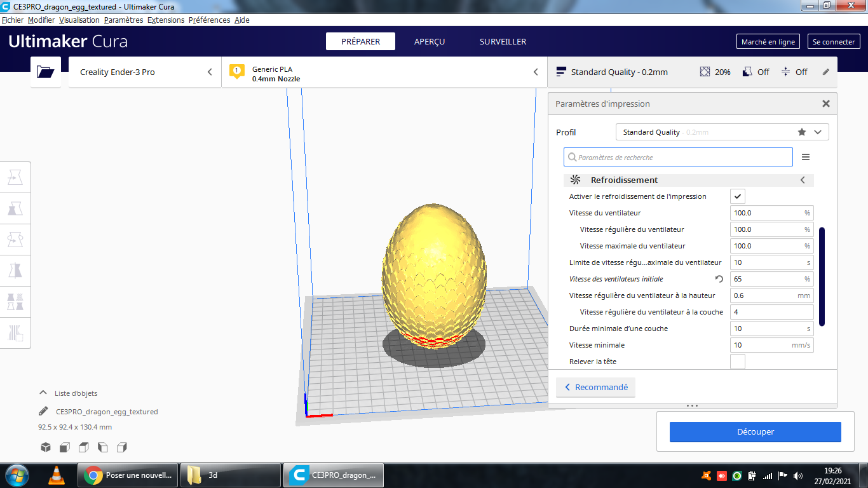The width and height of the screenshot is (868, 488).
Task: Click the panel resize dots handle
Action: [x=693, y=405]
